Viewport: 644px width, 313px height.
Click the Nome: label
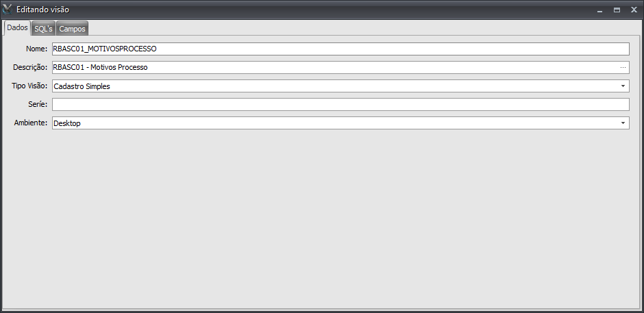click(36, 49)
